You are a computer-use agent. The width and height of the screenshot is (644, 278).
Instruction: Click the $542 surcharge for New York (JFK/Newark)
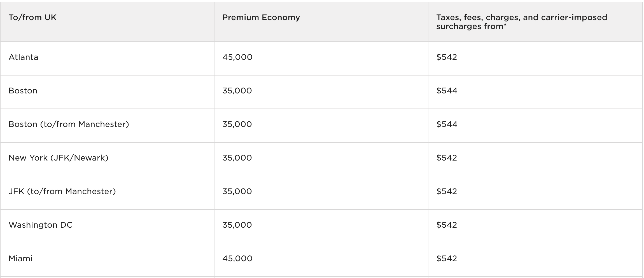pos(447,158)
